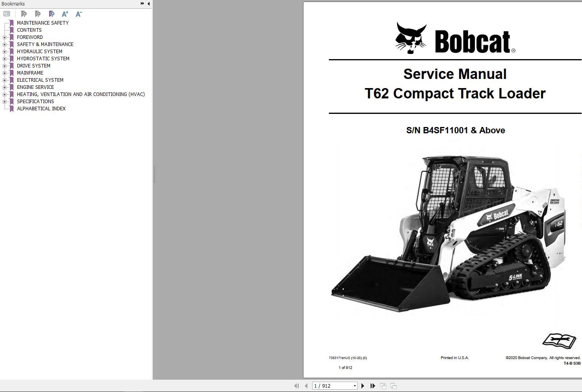Expand the current bookmark in the panel
Viewport: 582px width, 392px height.
point(51,13)
